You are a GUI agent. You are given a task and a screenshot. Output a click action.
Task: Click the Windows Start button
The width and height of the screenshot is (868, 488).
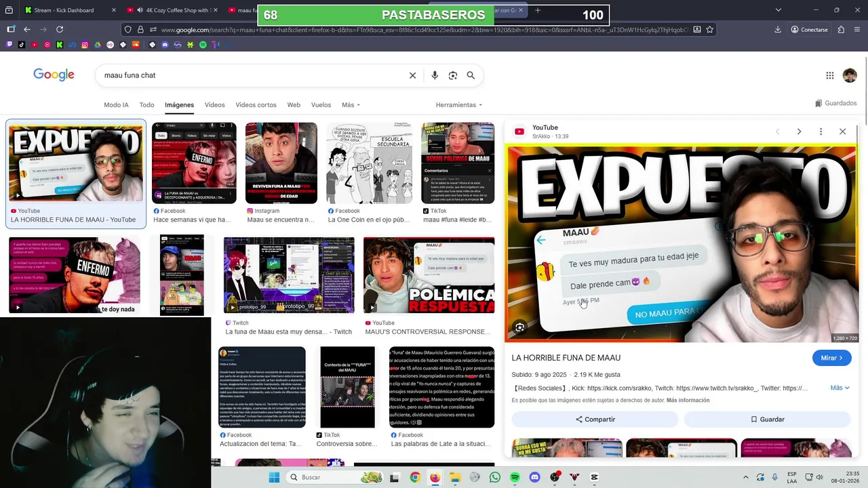coord(274,477)
